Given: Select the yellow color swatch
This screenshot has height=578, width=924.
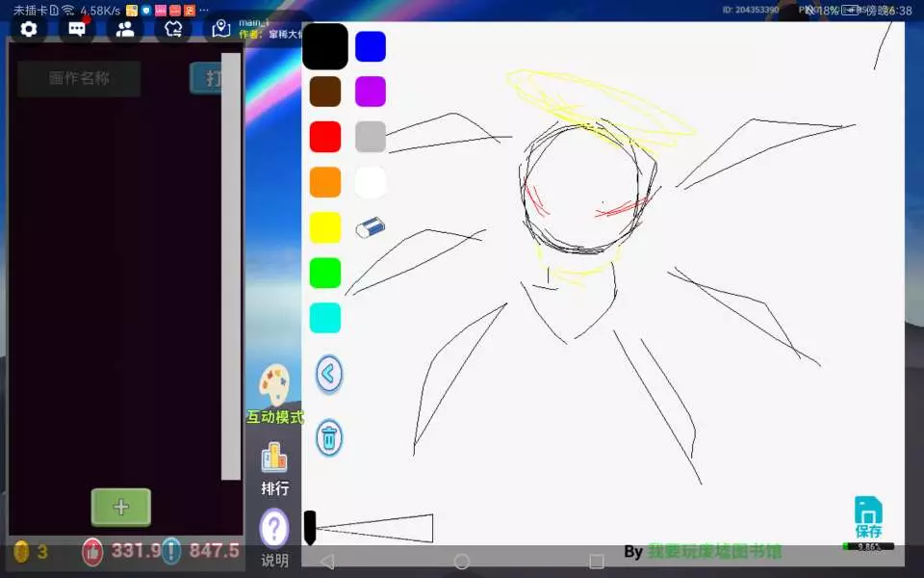Looking at the screenshot, I should 325,227.
